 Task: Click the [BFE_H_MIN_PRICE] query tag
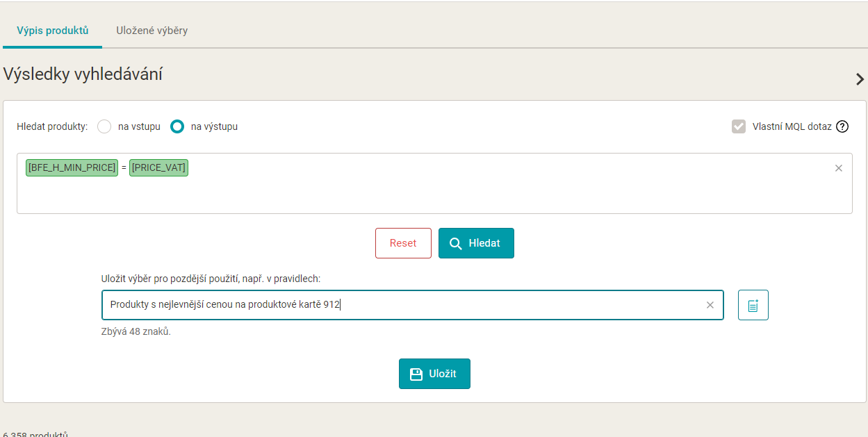(72, 167)
